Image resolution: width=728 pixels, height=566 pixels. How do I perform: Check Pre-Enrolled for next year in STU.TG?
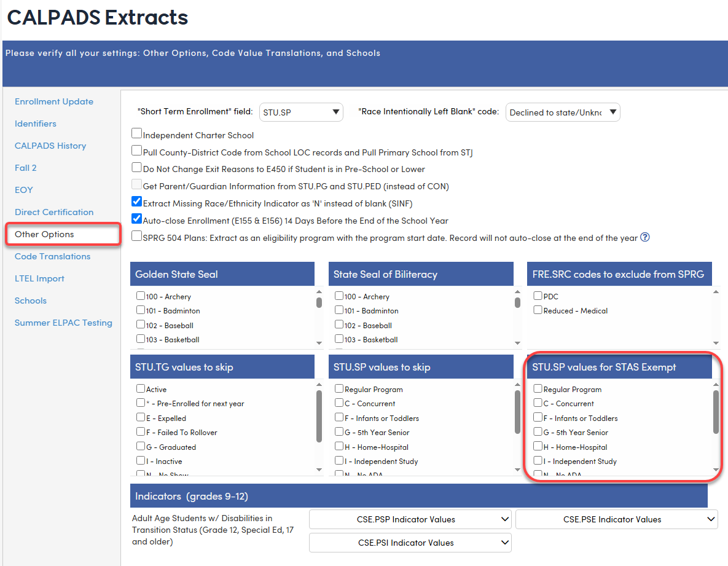pos(141,403)
